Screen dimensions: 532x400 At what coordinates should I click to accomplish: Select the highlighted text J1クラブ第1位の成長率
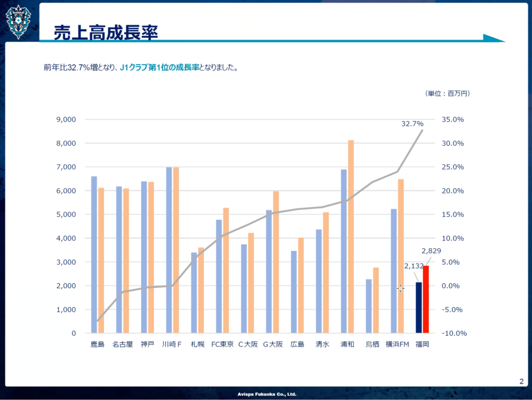(160, 68)
